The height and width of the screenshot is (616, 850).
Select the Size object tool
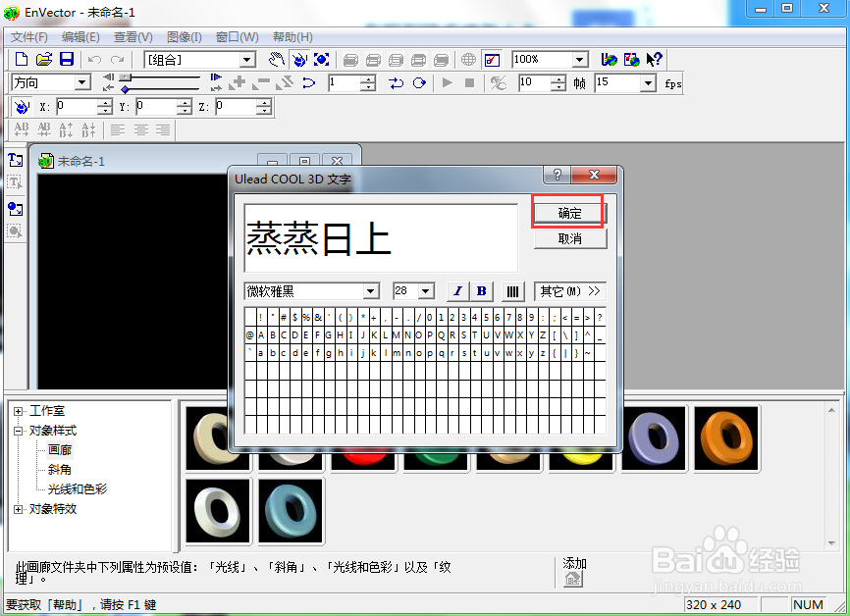322,59
